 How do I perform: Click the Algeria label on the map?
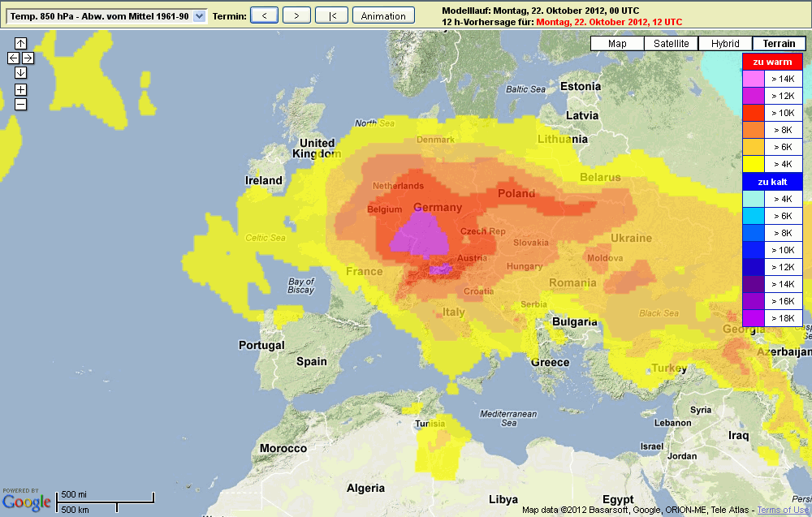tap(365, 488)
